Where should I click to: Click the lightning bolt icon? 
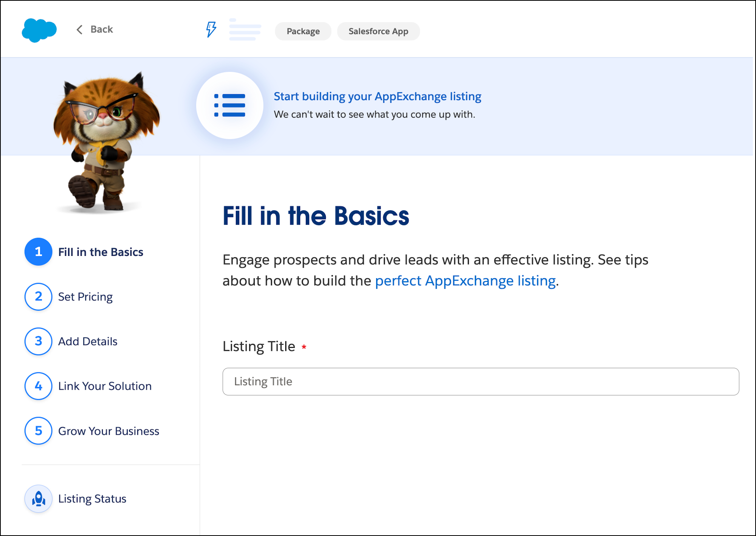(211, 29)
